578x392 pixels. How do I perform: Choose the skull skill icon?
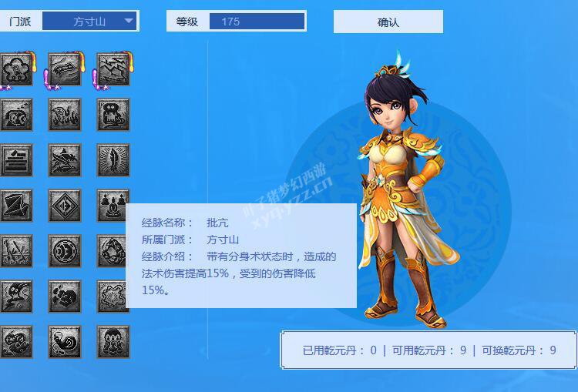coord(16,297)
